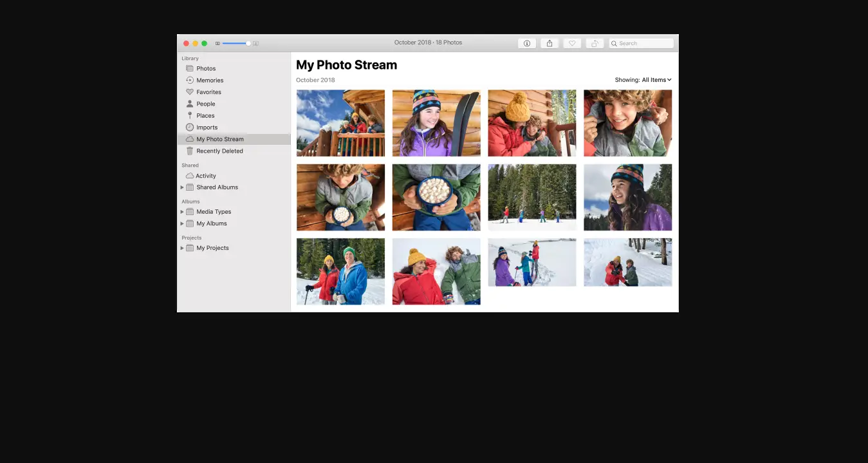
Task: Click the My Photo Stream cloud icon
Action: [x=190, y=139]
